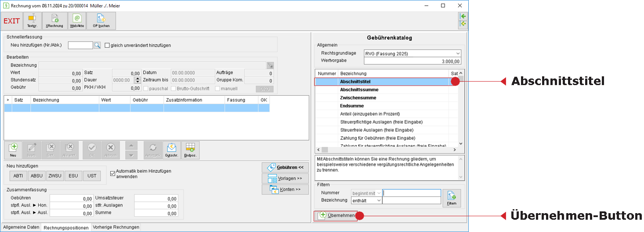Toggle the manuell checkbox
Viewport: 644px width, 232px height.
tap(217, 89)
